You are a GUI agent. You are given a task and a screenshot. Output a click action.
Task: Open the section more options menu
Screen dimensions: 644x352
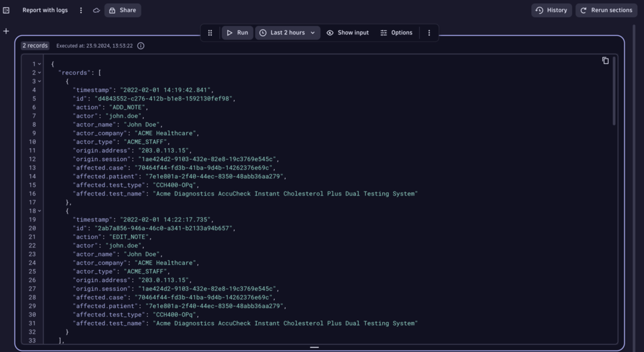(429, 33)
